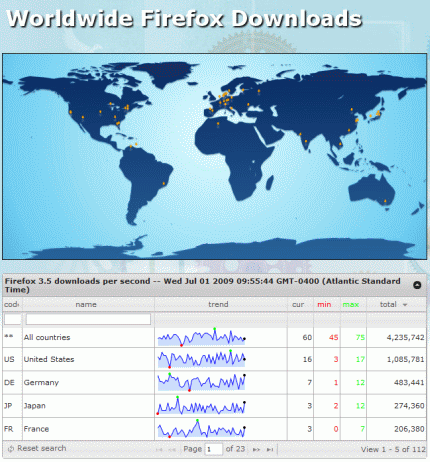Viewport: 430px width, 462px height.
Task: Click the cur value 60 for All countries
Action: [307, 338]
